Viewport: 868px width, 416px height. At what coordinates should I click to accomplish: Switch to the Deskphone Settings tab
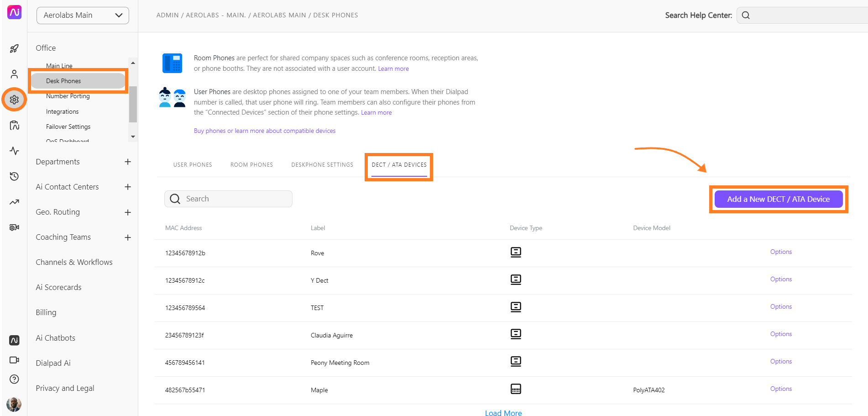(322, 165)
